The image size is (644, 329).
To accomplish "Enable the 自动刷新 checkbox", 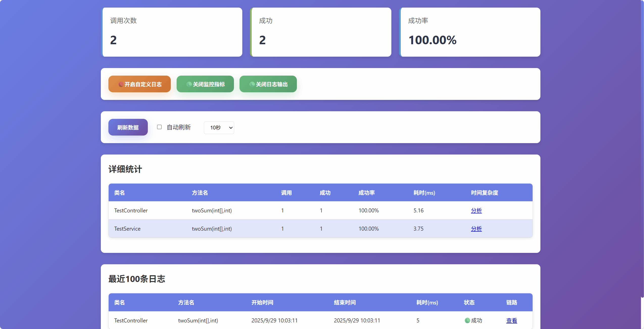I will (159, 127).
